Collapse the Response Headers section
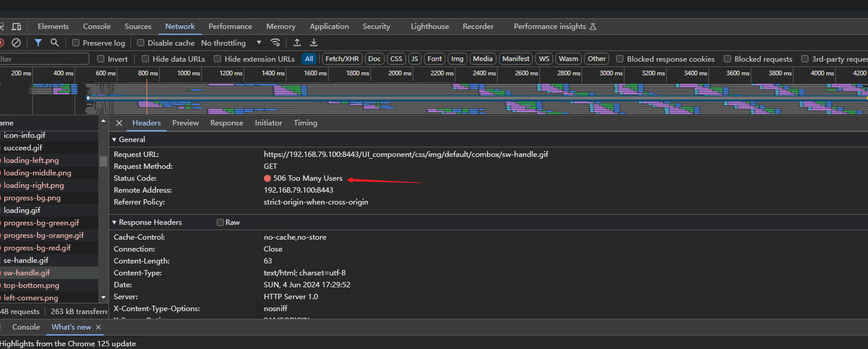This screenshot has width=868, height=349. [114, 222]
